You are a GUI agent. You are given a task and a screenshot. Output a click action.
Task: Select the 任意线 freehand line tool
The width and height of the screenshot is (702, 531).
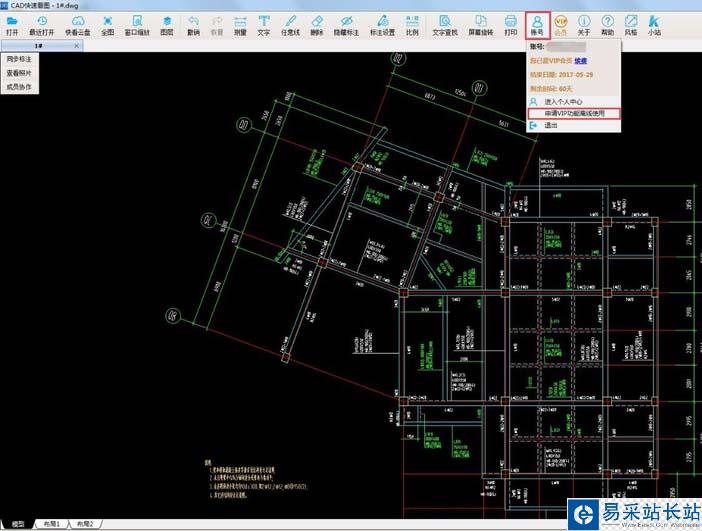[x=290, y=26]
